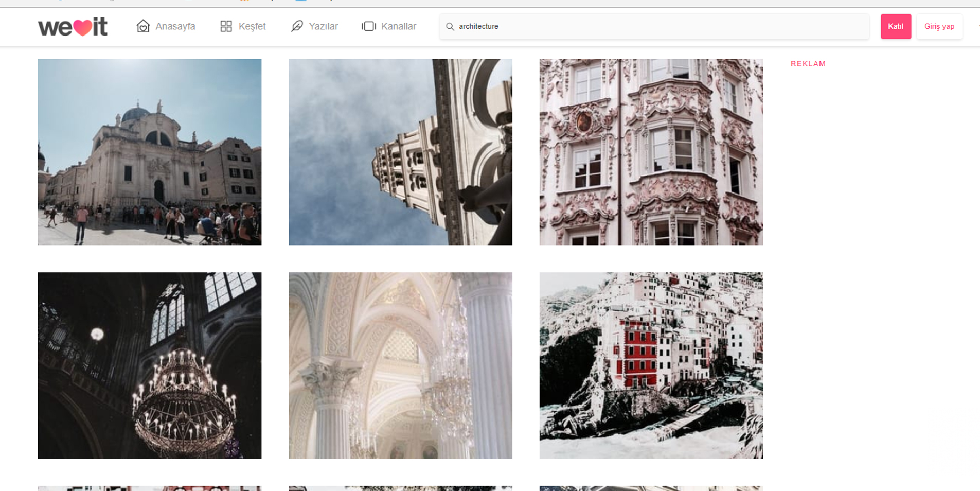980x491 pixels.
Task: View the white columns interior photo
Action: [x=400, y=365]
